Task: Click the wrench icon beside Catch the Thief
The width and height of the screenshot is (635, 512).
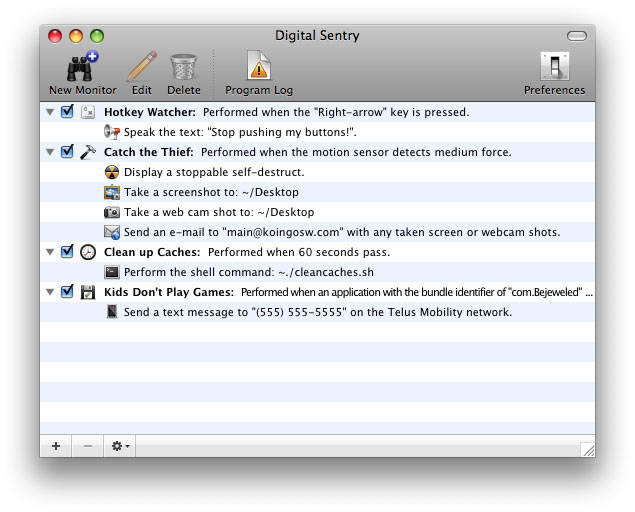Action: (x=88, y=152)
